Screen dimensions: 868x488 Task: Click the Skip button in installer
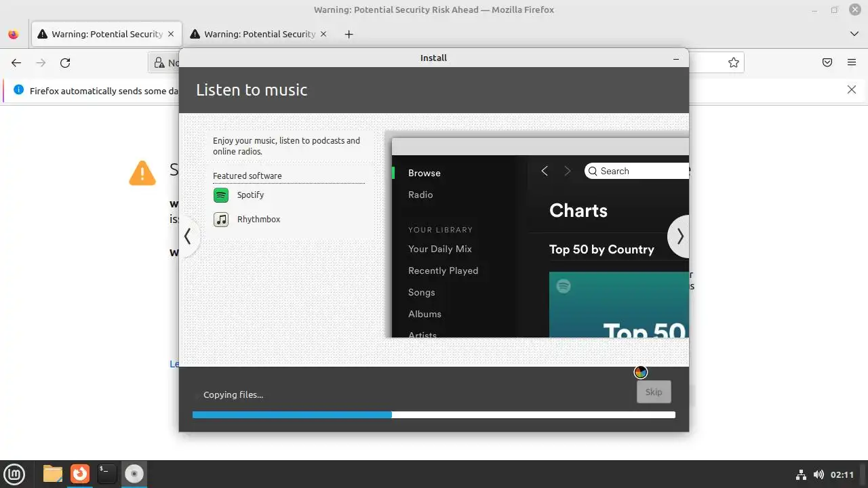pyautogui.click(x=654, y=392)
